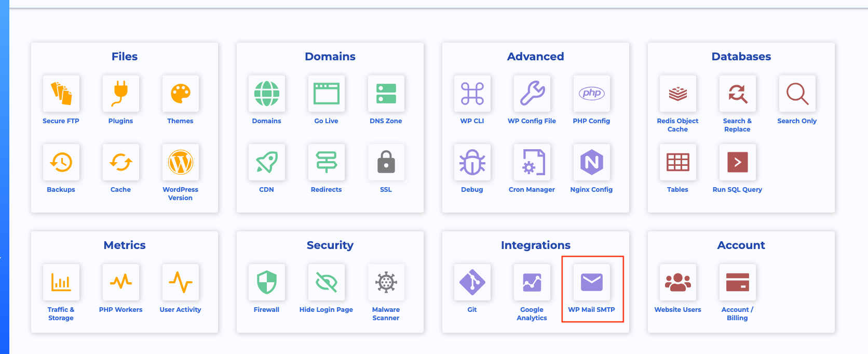Open the Website Users people icon
Image resolution: width=868 pixels, height=354 pixels.
tap(678, 282)
